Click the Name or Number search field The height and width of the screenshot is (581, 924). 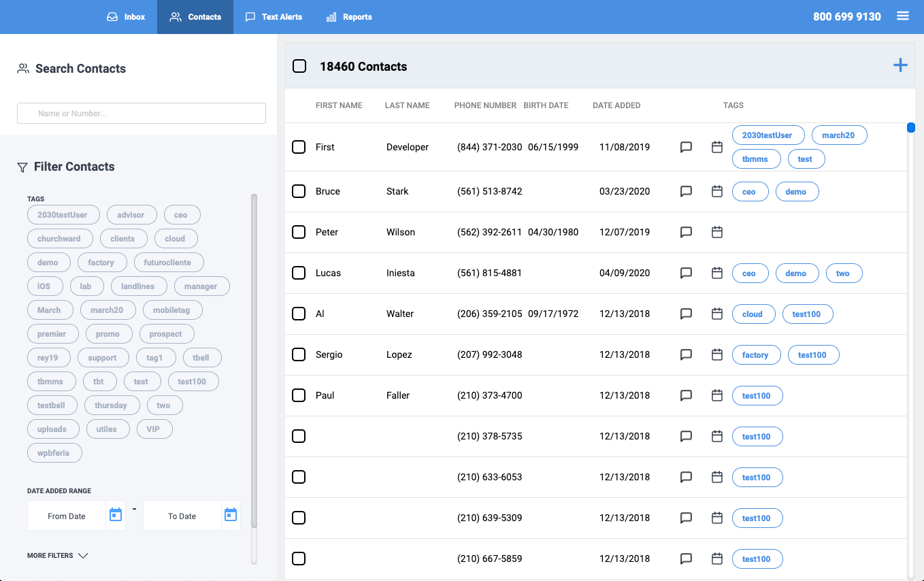pos(141,114)
